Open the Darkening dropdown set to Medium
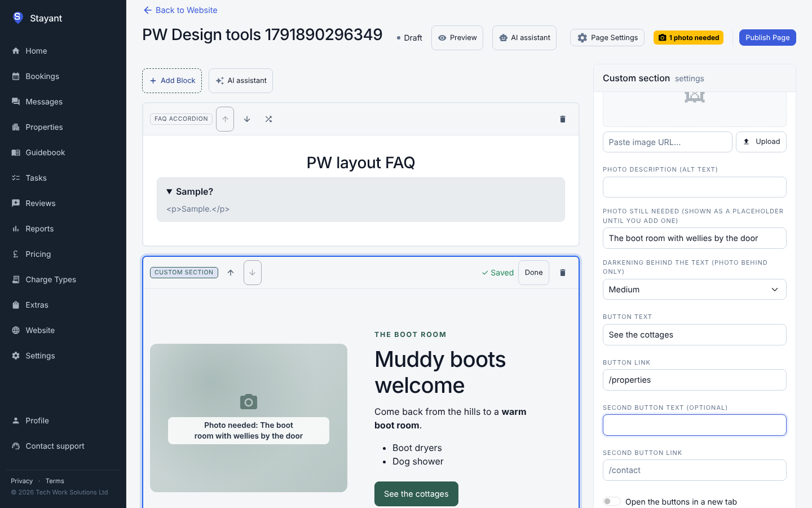Screen dimensions: 812x508 click(694, 290)
